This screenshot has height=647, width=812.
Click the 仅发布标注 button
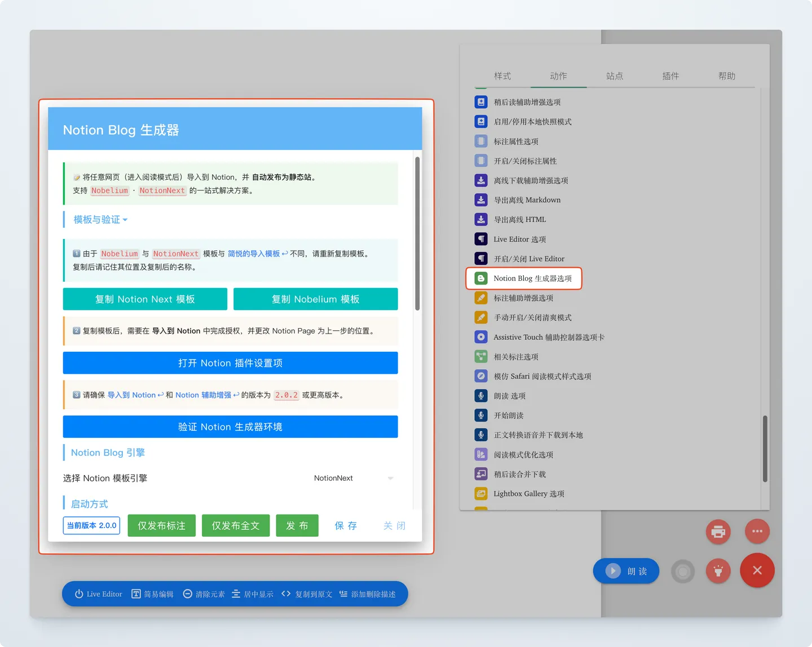pyautogui.click(x=162, y=526)
